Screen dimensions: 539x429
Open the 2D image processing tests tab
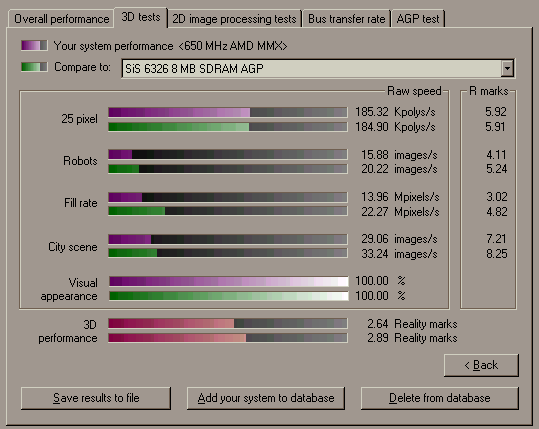[x=234, y=19]
